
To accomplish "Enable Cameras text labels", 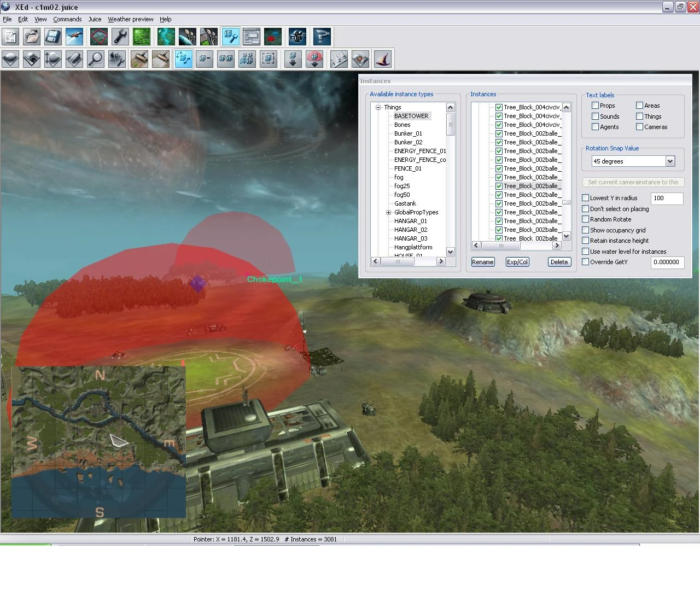I will click(639, 127).
